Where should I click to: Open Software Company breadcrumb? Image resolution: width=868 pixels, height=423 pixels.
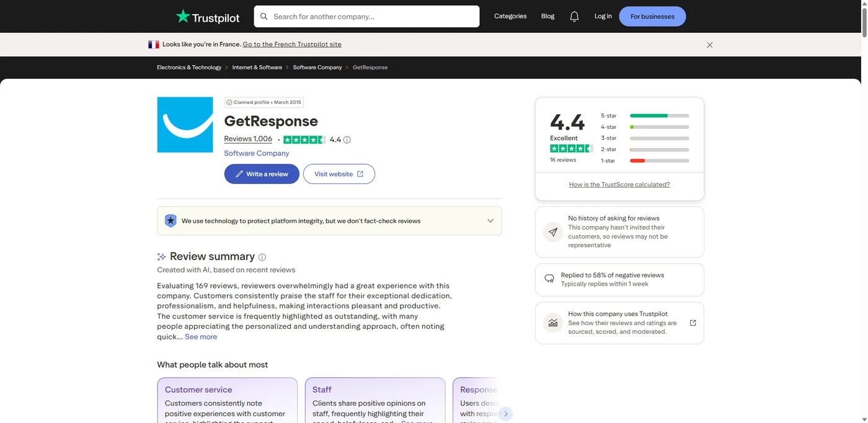(317, 68)
